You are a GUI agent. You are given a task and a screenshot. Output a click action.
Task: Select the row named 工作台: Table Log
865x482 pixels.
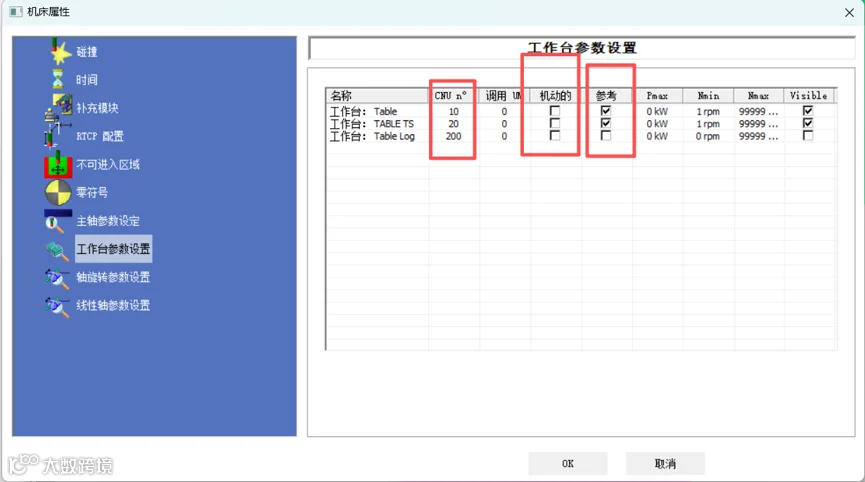pos(372,136)
